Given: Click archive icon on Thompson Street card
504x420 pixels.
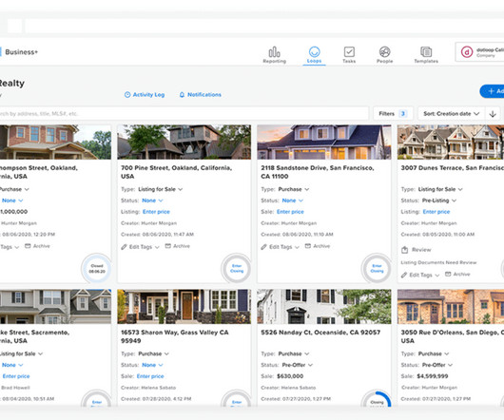Looking at the screenshot, I should (x=28, y=246).
